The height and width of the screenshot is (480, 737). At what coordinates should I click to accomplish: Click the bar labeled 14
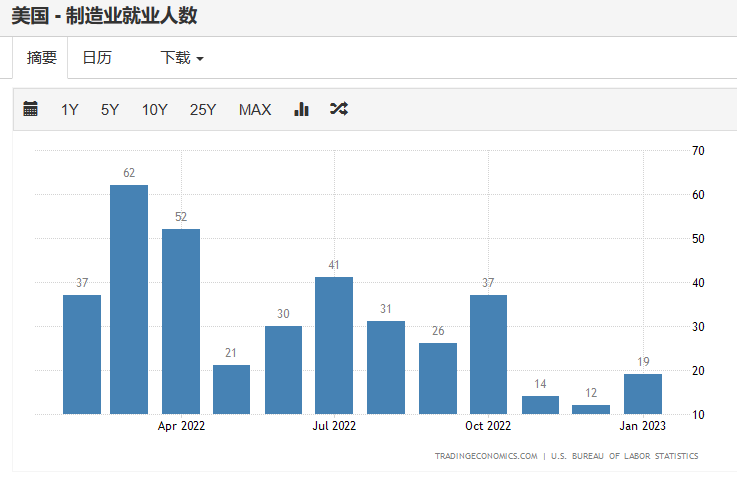tap(540, 405)
